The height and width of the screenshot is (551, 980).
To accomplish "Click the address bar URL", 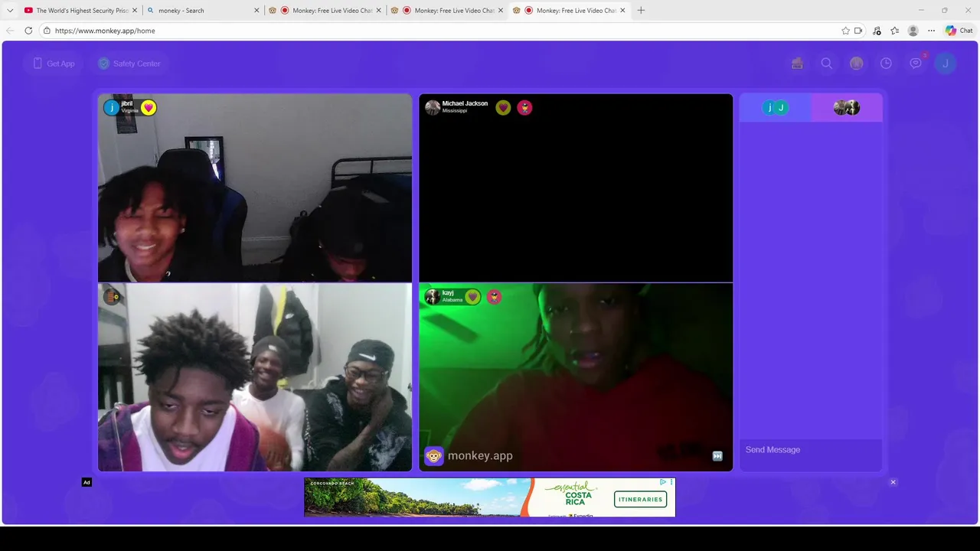I will [105, 31].
